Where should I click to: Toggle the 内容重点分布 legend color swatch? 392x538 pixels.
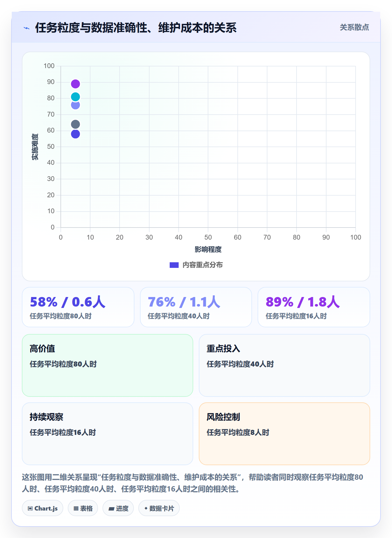(x=174, y=265)
